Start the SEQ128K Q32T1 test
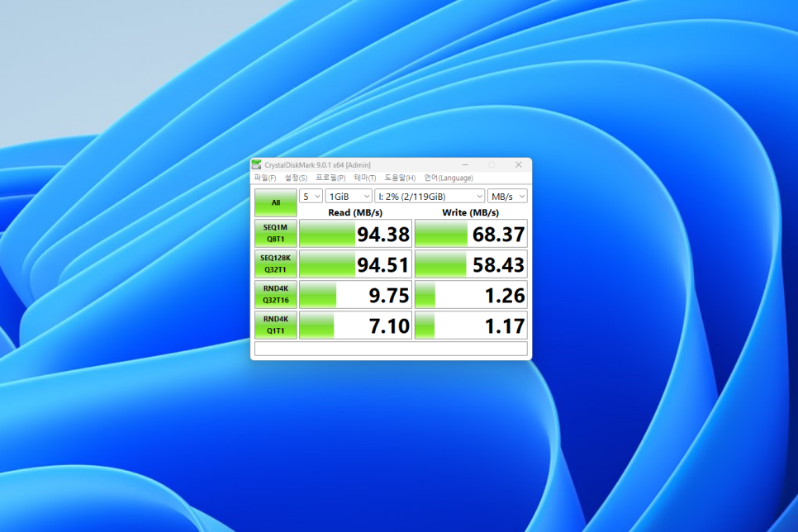This screenshot has height=532, width=798. tap(275, 264)
